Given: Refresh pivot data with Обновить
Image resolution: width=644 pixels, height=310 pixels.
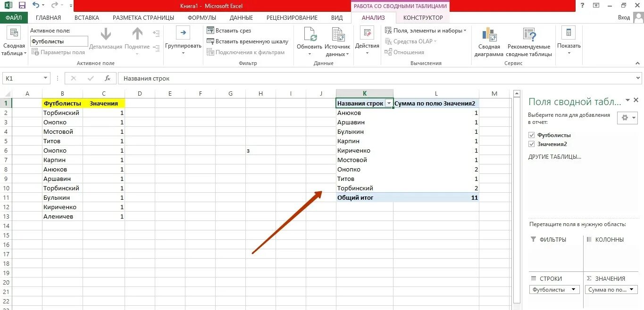Looking at the screenshot, I should (x=309, y=42).
